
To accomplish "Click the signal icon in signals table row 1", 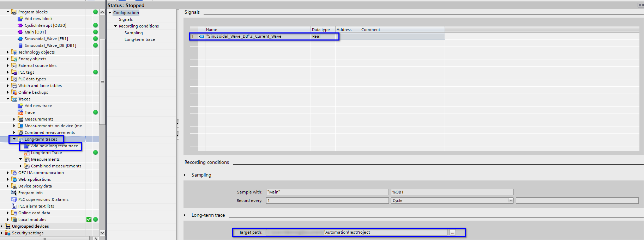I will tap(201, 36).
